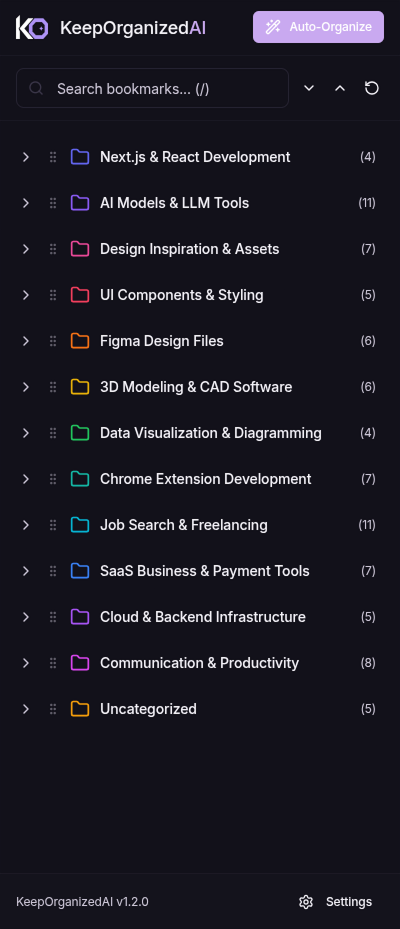The height and width of the screenshot is (929, 400).
Task: Expand the SaaS Business & Payment Tools folder
Action: point(25,571)
